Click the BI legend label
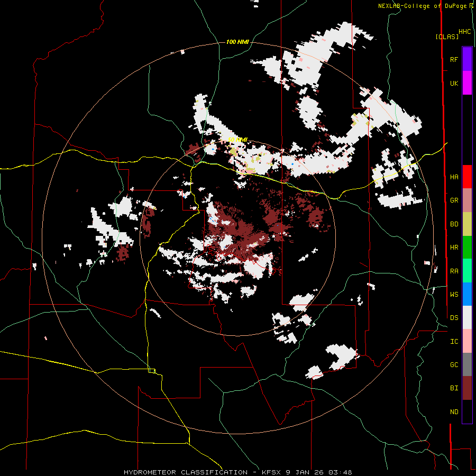This screenshot has width=476, height=476. pyautogui.click(x=454, y=388)
